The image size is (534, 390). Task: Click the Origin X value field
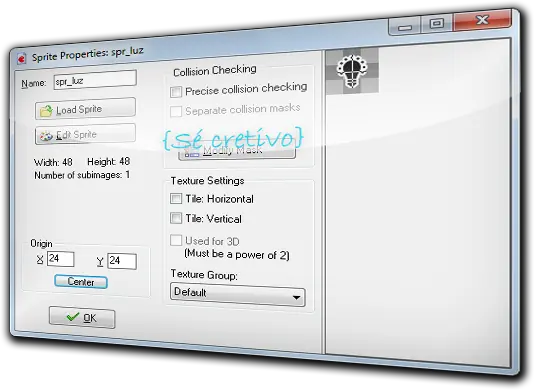(x=61, y=259)
